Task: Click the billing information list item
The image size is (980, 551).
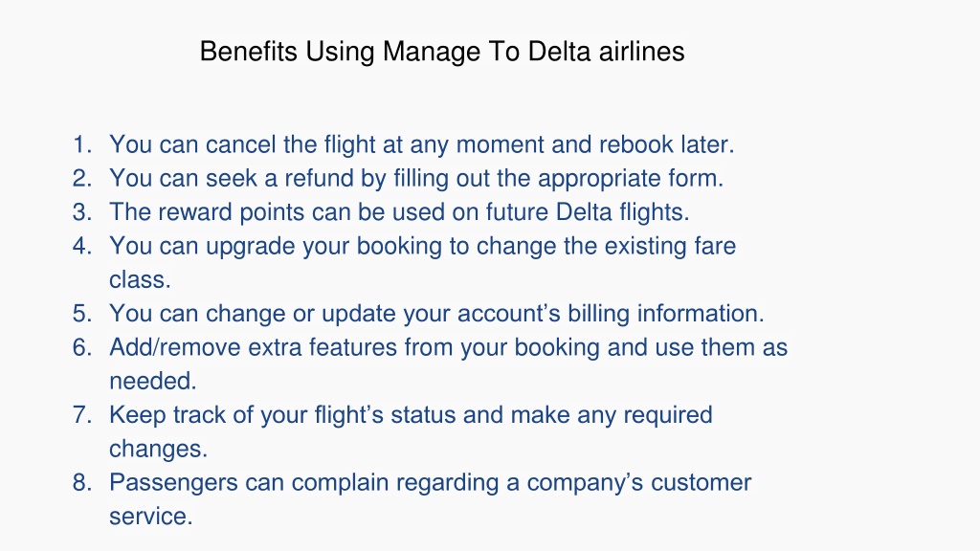Action: [436, 314]
